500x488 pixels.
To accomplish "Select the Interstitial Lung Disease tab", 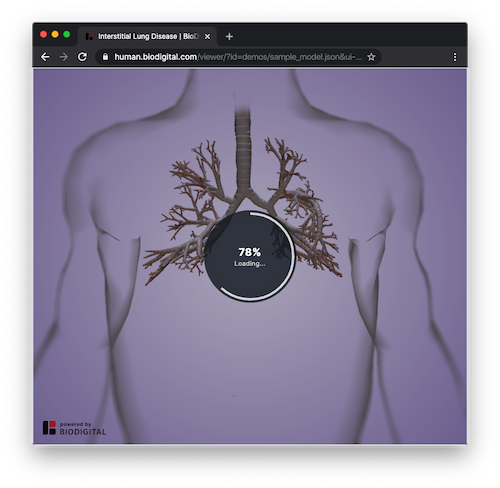I will pyautogui.click(x=148, y=36).
